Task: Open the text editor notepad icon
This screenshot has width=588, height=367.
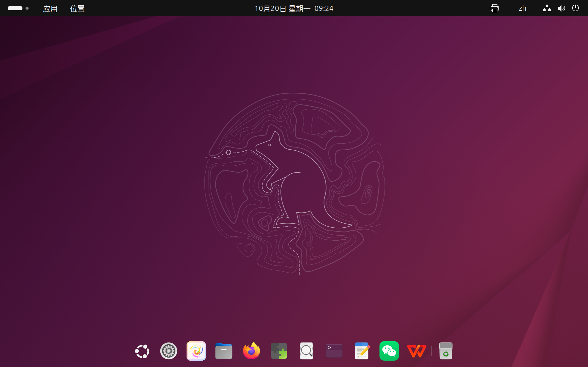Action: (x=362, y=351)
